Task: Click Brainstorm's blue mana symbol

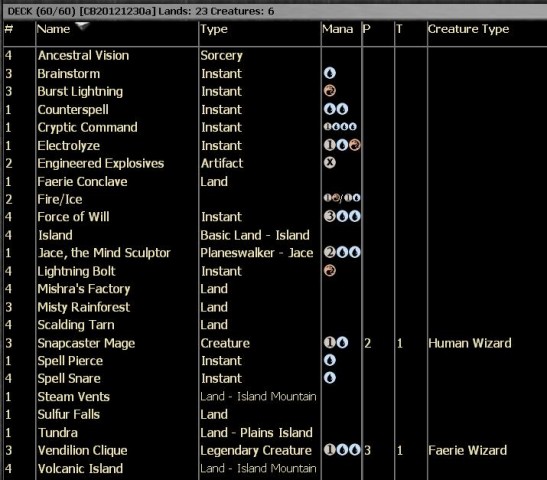Action: click(x=330, y=73)
